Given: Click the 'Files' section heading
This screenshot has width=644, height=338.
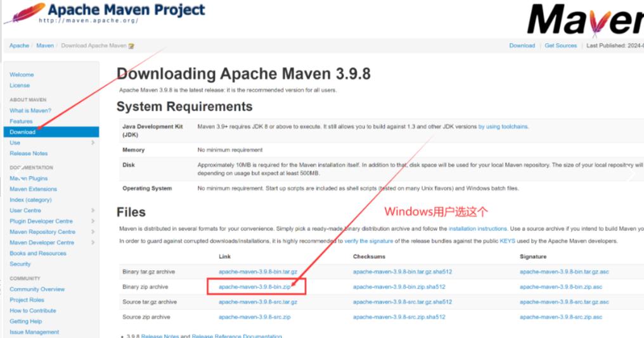Looking at the screenshot, I should 131,212.
